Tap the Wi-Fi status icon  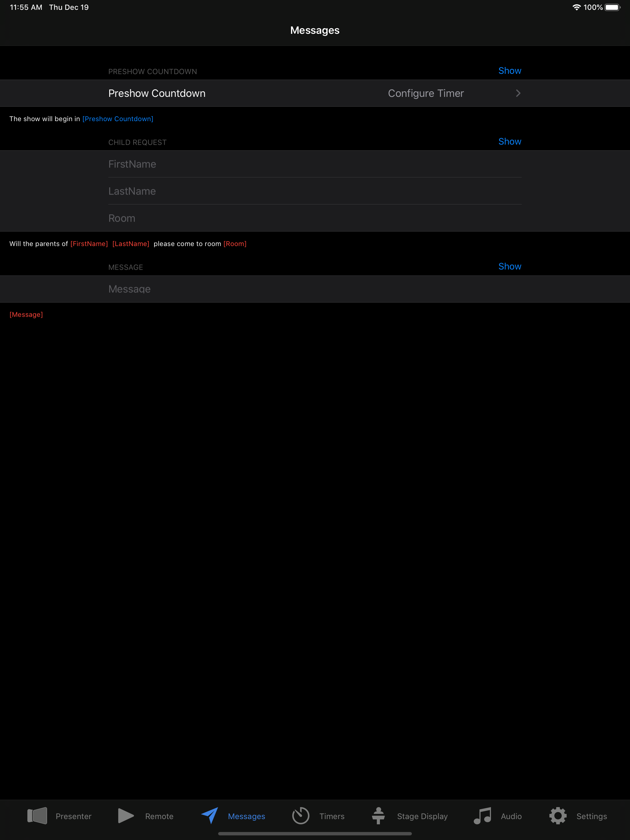576,7
